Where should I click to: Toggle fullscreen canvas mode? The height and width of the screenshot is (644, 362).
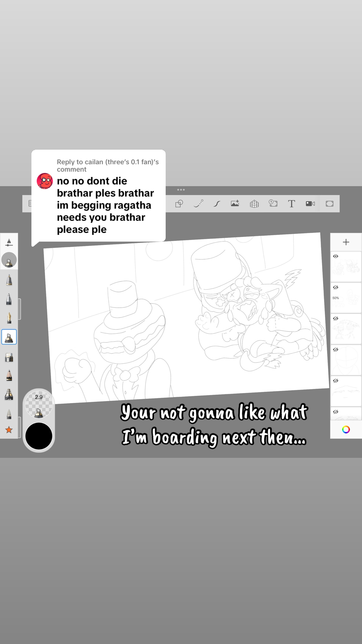pos(330,204)
